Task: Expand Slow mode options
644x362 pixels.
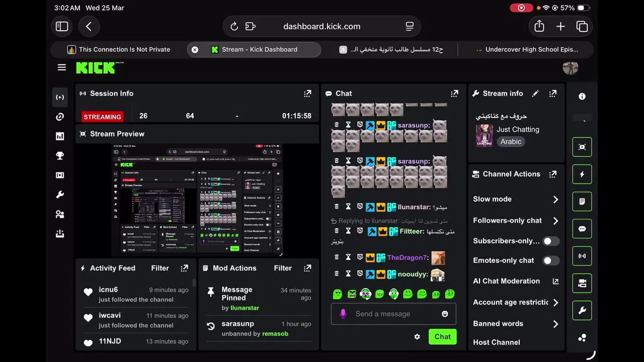Action: tap(555, 200)
